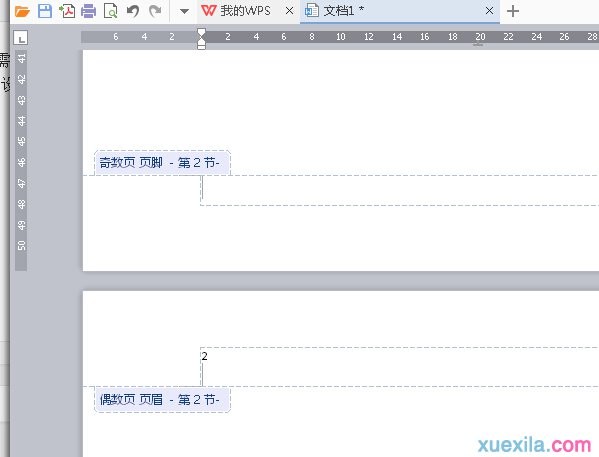Add a new tab with plus button

(513, 11)
